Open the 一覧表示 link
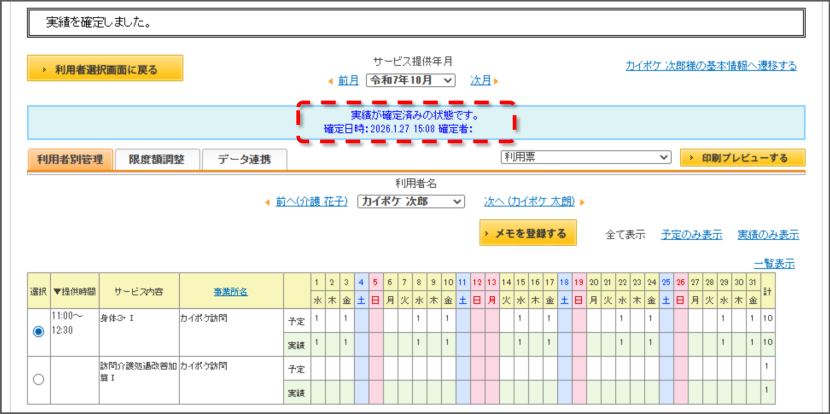The image size is (830, 414). 774,264
